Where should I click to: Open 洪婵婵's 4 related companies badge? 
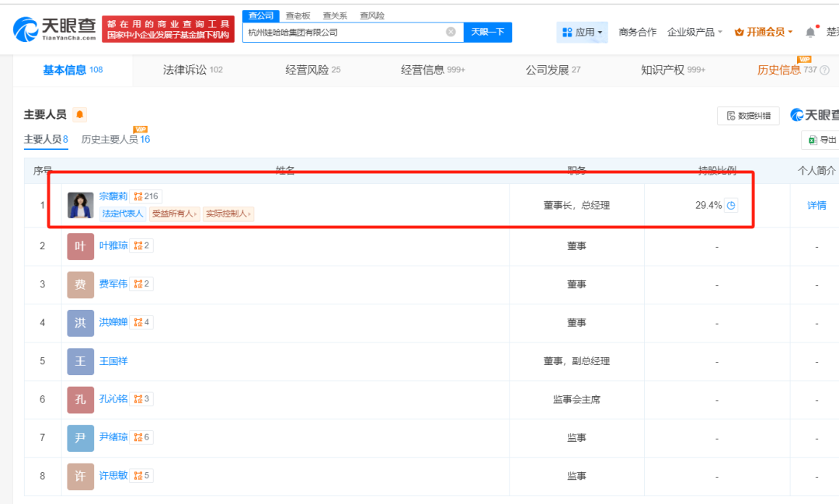tap(142, 322)
